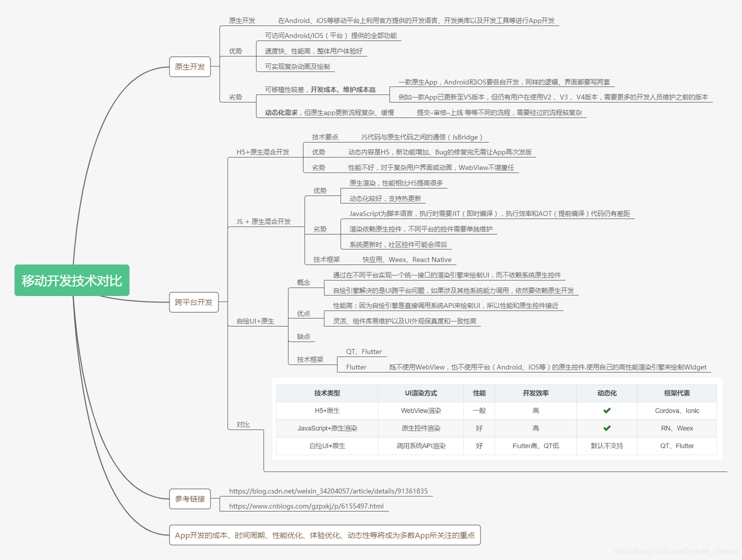Click 灵活、组件库易维护 text node
The width and height of the screenshot is (742, 560).
pos(404,321)
